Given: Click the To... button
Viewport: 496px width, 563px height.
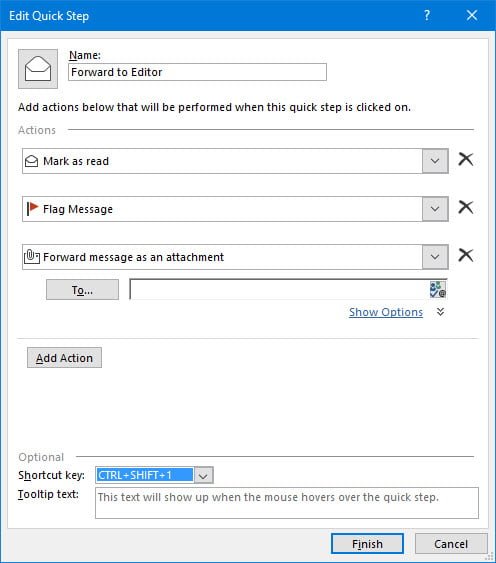Looking at the screenshot, I should point(82,289).
